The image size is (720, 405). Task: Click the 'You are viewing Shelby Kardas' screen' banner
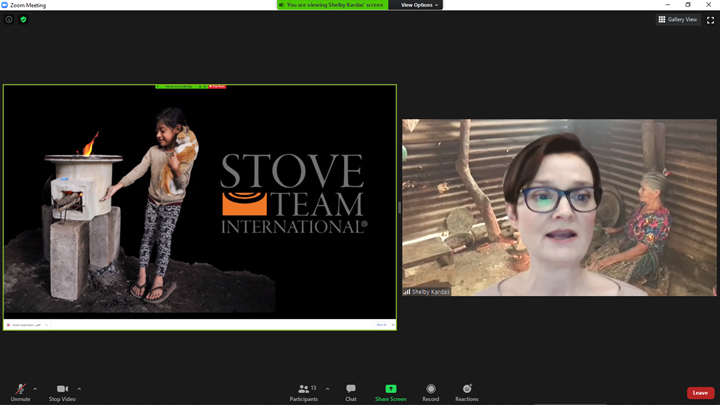coord(332,5)
